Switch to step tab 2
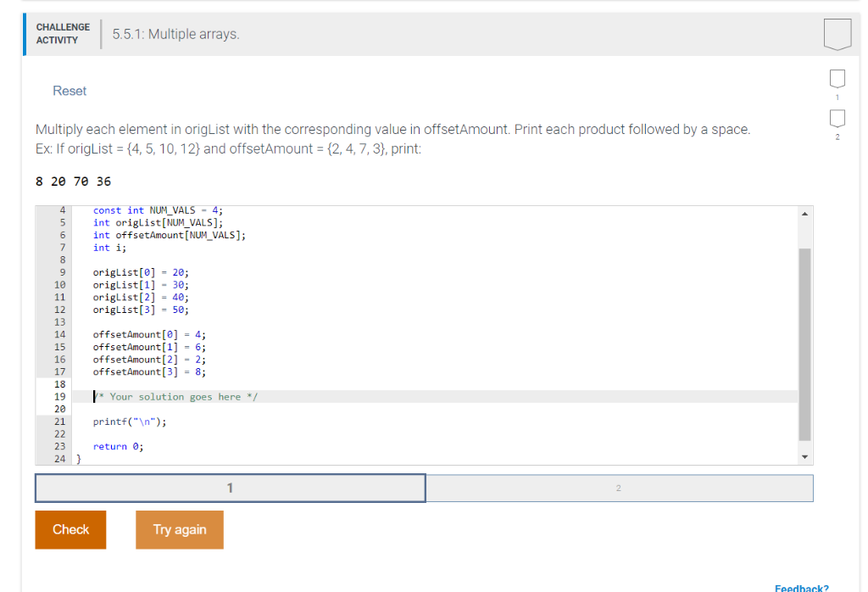Image resolution: width=868 pixels, height=592 pixels. click(x=618, y=488)
